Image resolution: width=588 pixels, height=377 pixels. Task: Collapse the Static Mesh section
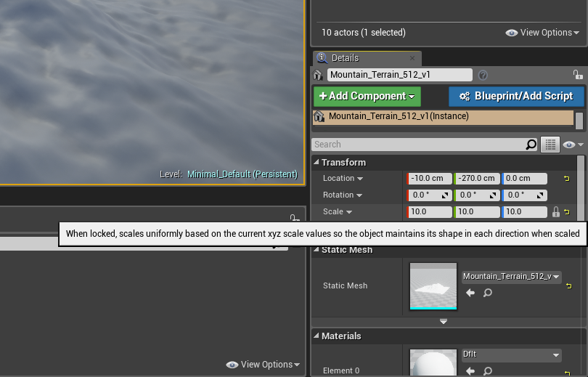point(316,249)
